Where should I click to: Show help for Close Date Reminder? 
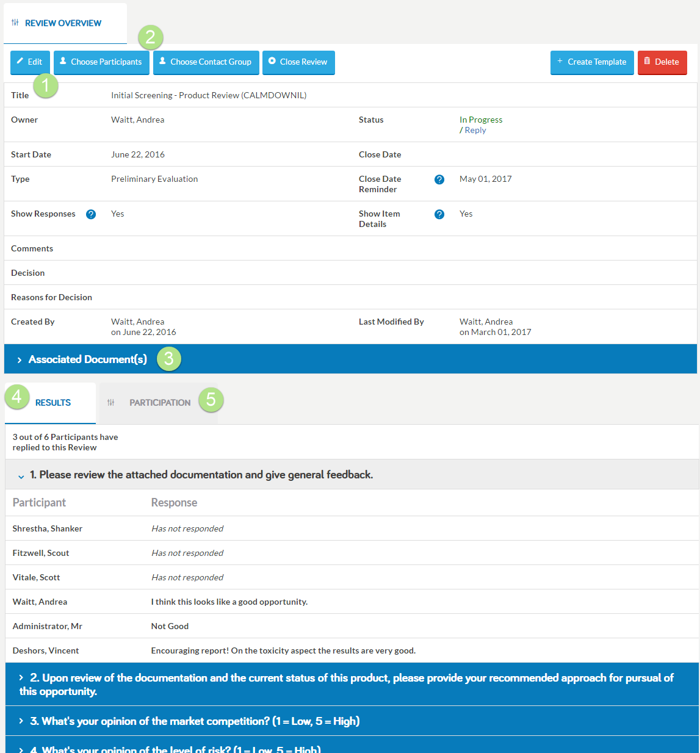click(439, 179)
